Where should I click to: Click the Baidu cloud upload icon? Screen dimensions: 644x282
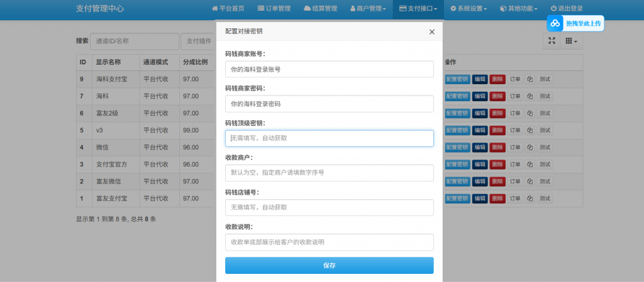[x=555, y=24]
